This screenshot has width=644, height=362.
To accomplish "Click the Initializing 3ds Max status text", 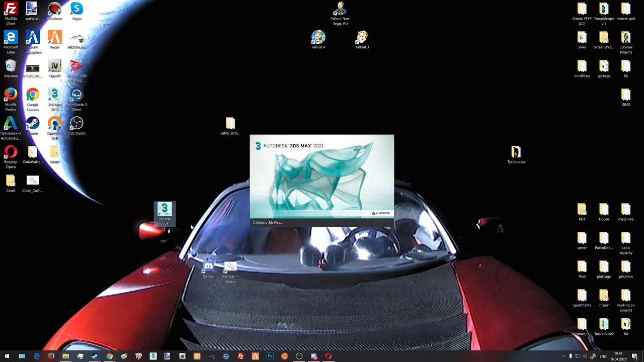I will [268, 222].
